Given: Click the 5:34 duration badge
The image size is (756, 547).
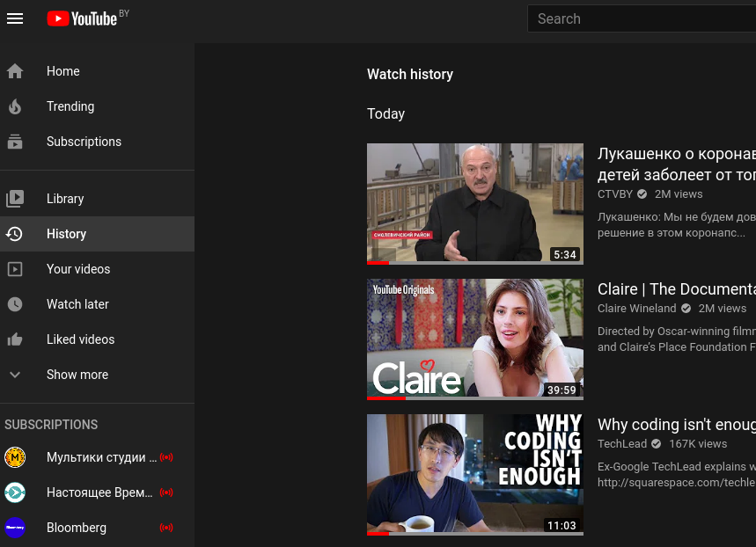Looking at the screenshot, I should click(x=565, y=254).
